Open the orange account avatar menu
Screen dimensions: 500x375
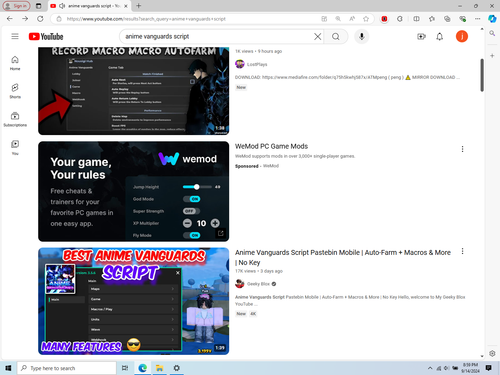coord(462,36)
